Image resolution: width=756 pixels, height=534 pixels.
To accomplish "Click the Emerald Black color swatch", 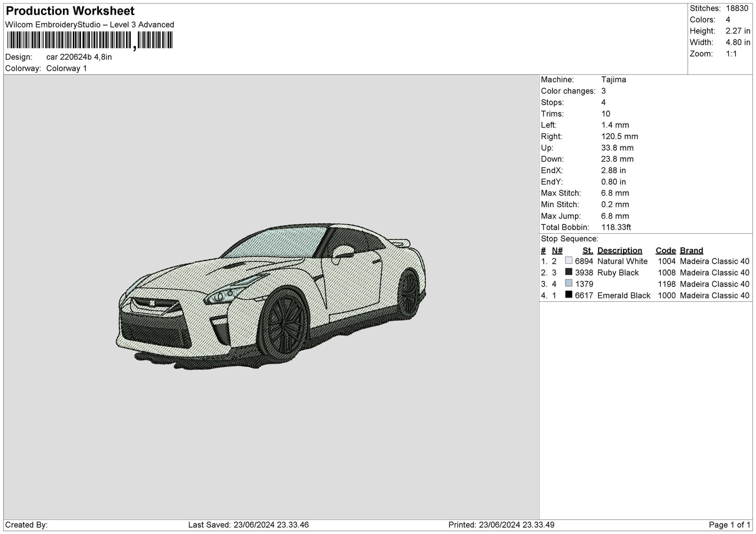I will tap(569, 295).
